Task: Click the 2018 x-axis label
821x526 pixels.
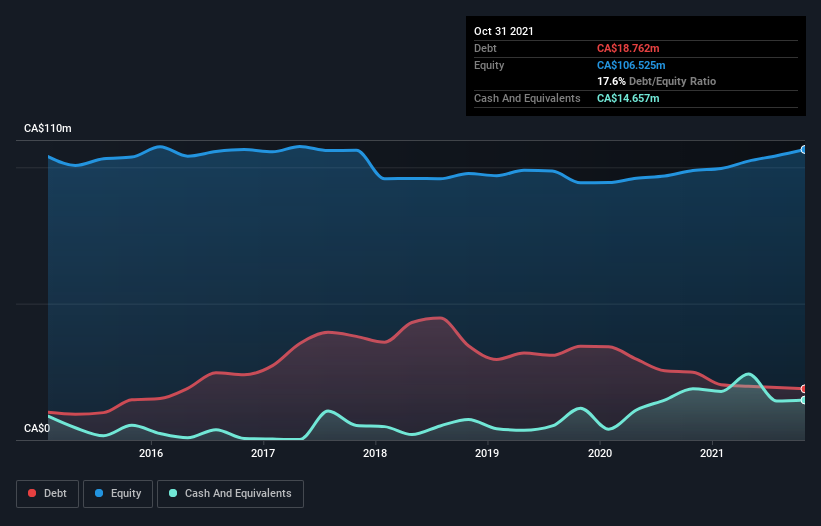Action: click(x=375, y=453)
